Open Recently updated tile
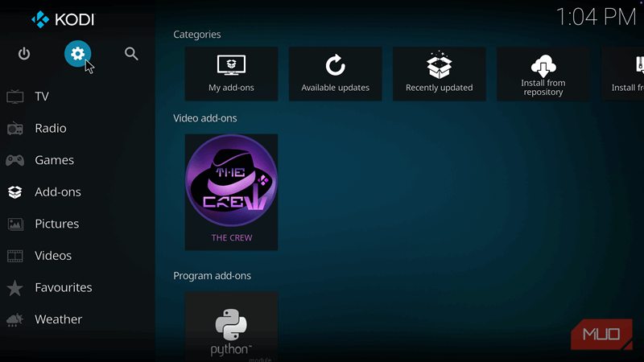Image resolution: width=644 pixels, height=362 pixels. [x=439, y=74]
